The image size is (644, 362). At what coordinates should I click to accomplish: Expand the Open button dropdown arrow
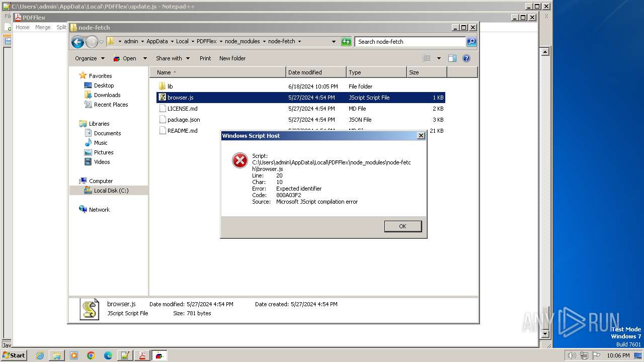coord(145,58)
